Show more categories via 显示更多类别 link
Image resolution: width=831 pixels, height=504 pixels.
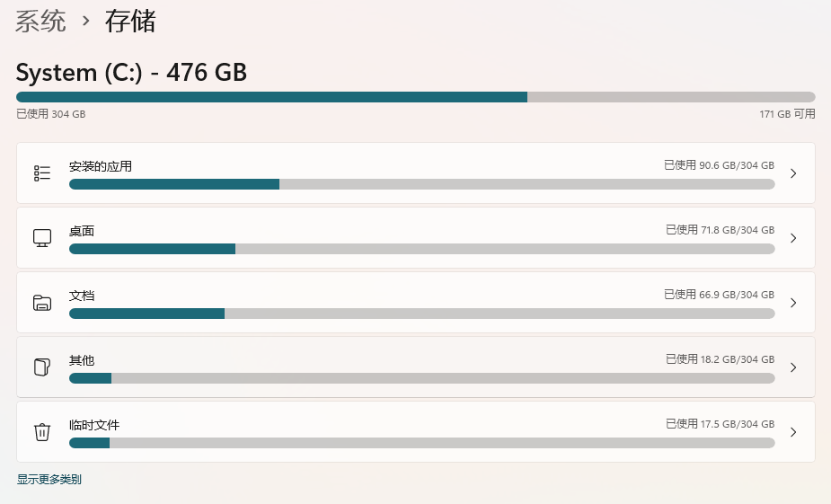coord(49,479)
